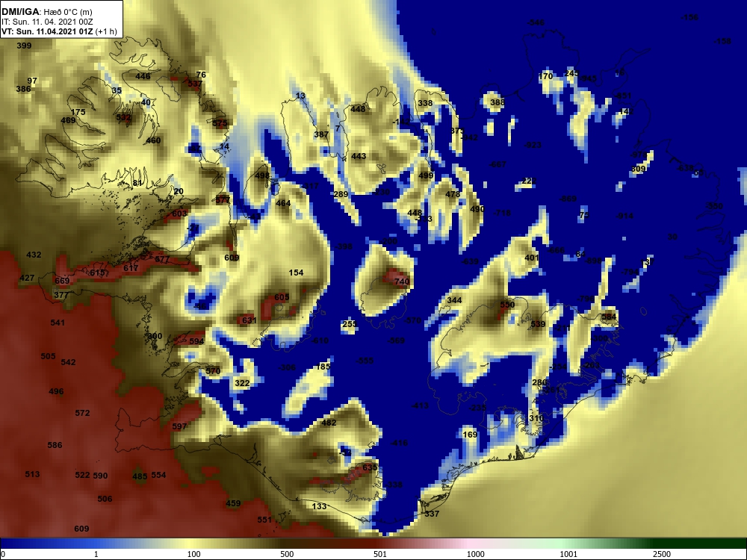The image size is (747, 560).
Task: Click the map value '464'
Action: click(x=283, y=203)
